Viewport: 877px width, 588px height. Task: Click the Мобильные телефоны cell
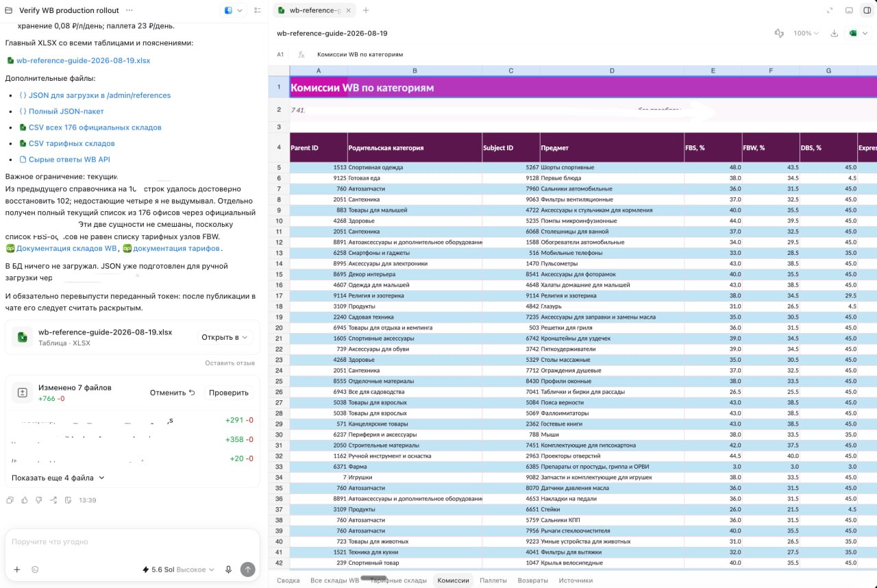pyautogui.click(x=612, y=253)
